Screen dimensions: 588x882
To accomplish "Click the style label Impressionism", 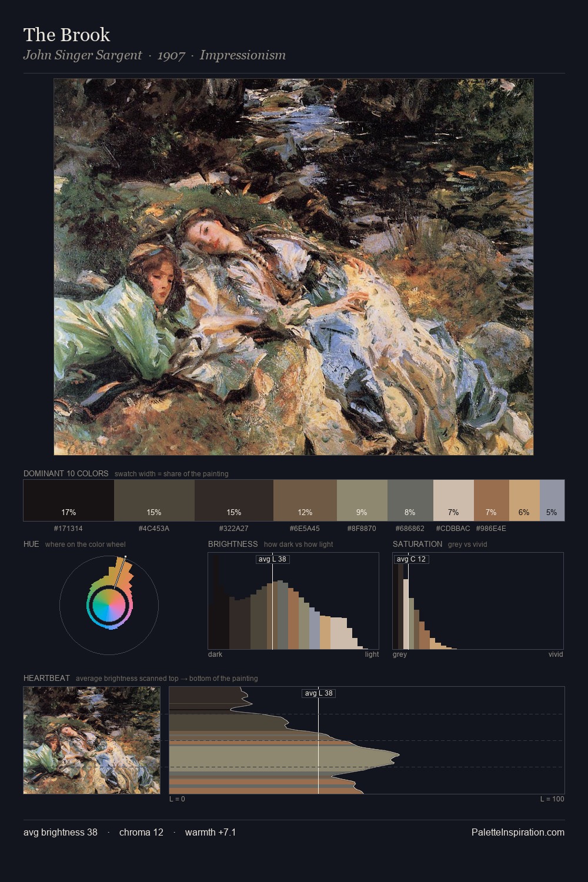I will pos(243,55).
